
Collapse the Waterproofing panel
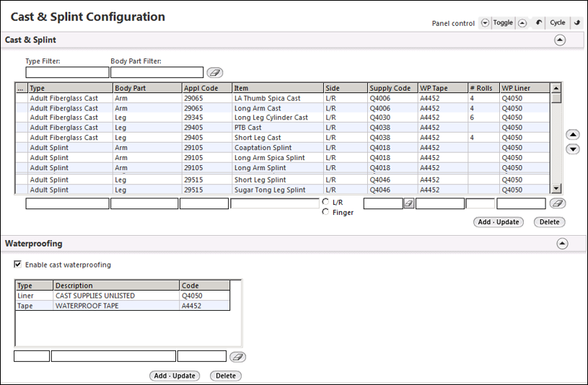tap(562, 244)
